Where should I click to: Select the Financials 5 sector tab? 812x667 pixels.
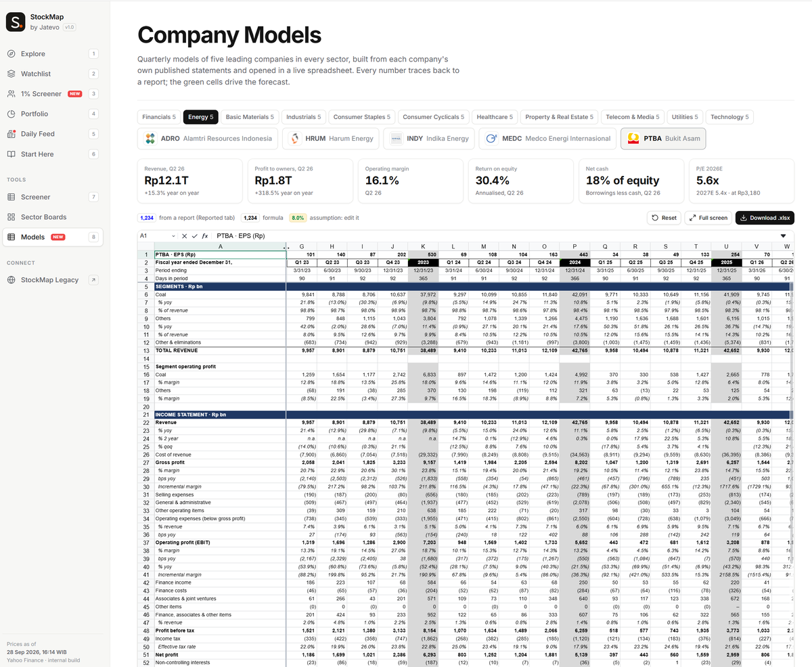tap(159, 117)
